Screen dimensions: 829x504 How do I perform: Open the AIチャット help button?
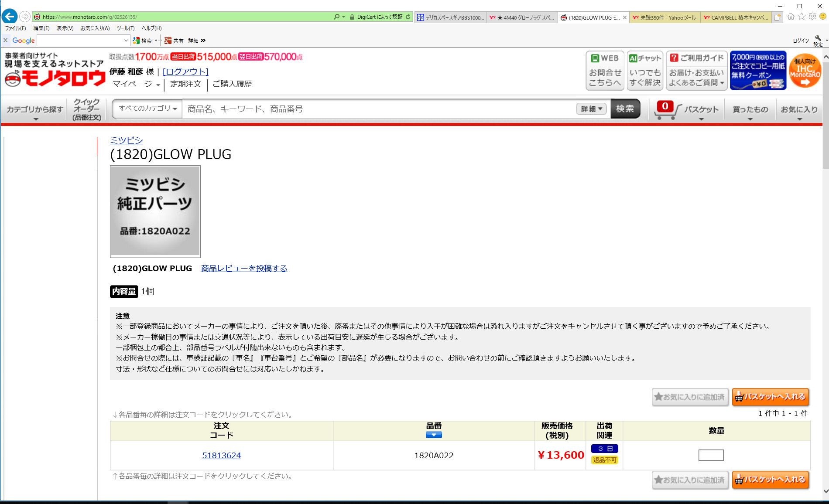(645, 71)
